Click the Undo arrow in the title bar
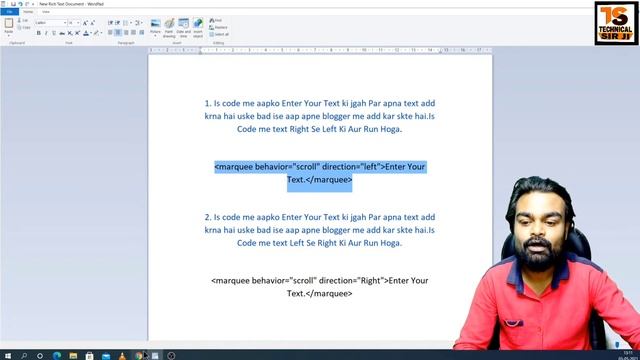The width and height of the screenshot is (640, 360). coord(20,4)
